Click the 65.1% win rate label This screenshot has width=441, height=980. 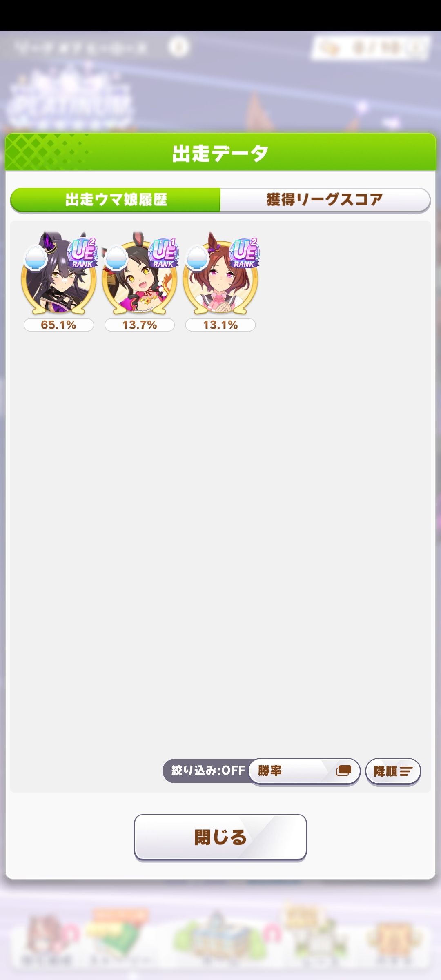(x=59, y=325)
